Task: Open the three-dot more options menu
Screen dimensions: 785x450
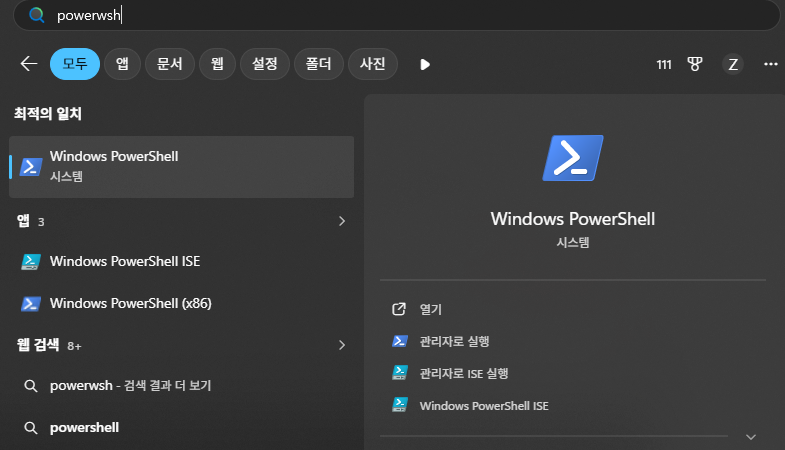Action: [x=770, y=64]
